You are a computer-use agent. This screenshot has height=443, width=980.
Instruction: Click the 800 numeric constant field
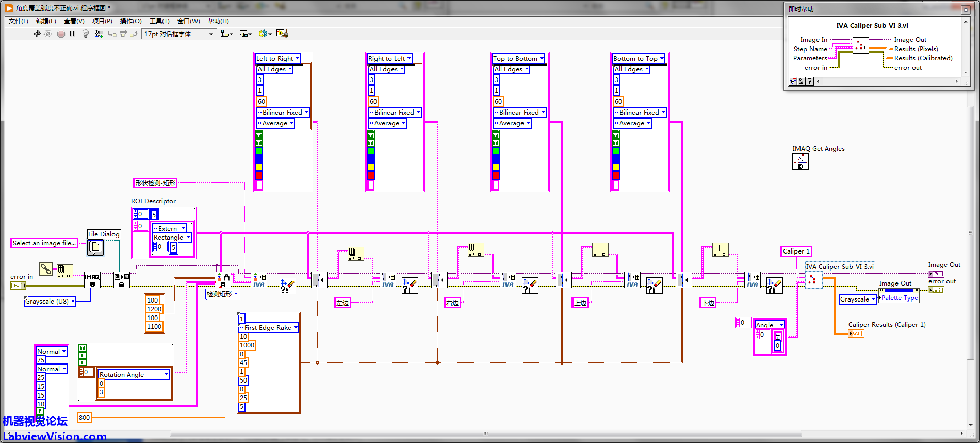pyautogui.click(x=84, y=417)
